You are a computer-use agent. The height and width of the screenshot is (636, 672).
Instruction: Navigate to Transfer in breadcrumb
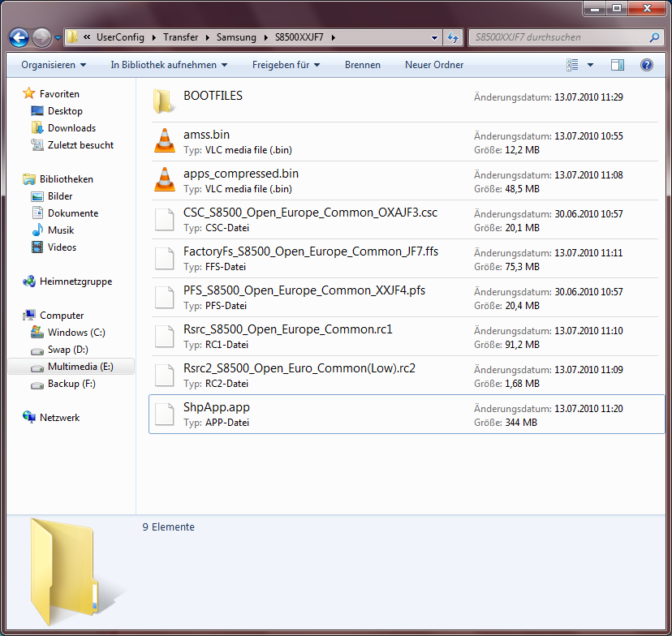[x=180, y=37]
